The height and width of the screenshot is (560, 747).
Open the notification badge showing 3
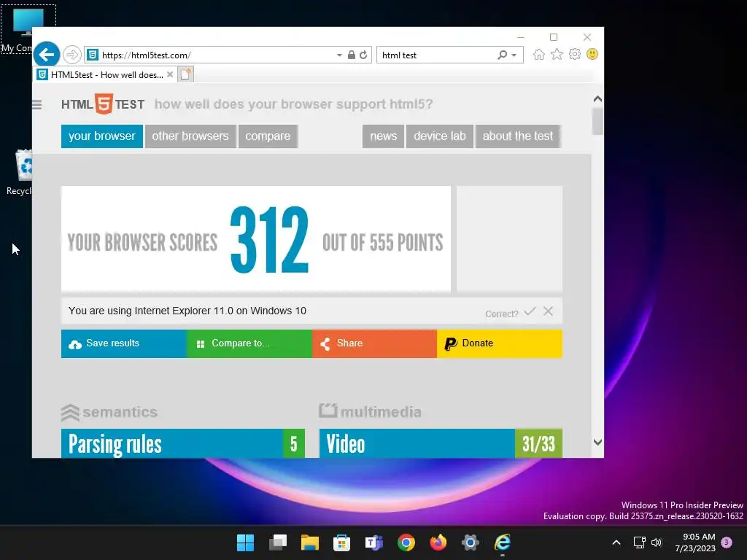[727, 542]
